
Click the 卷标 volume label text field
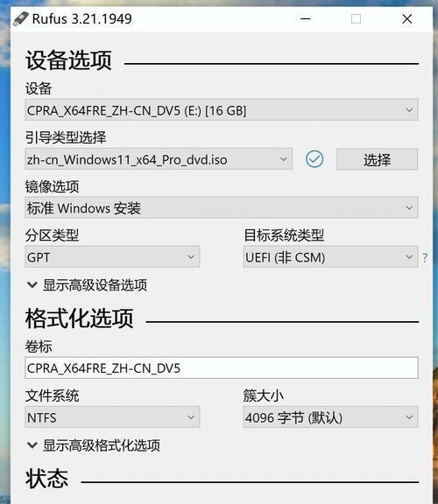tap(222, 367)
